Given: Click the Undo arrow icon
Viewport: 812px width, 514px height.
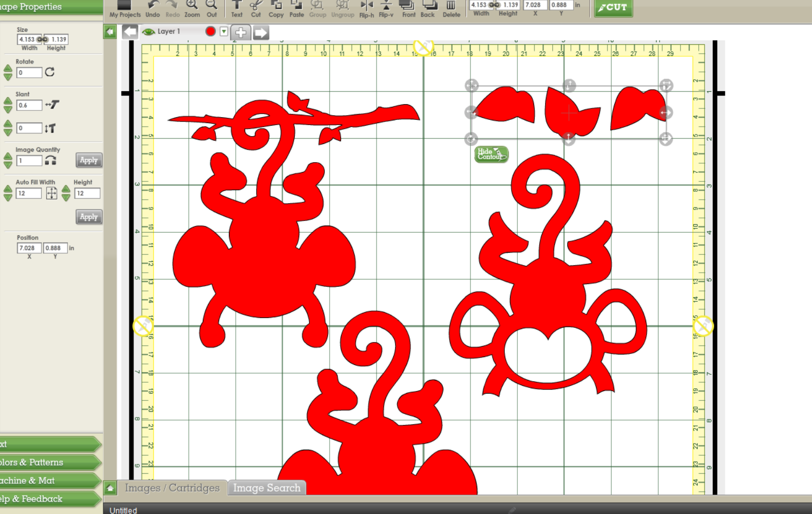Looking at the screenshot, I should pos(153,5).
